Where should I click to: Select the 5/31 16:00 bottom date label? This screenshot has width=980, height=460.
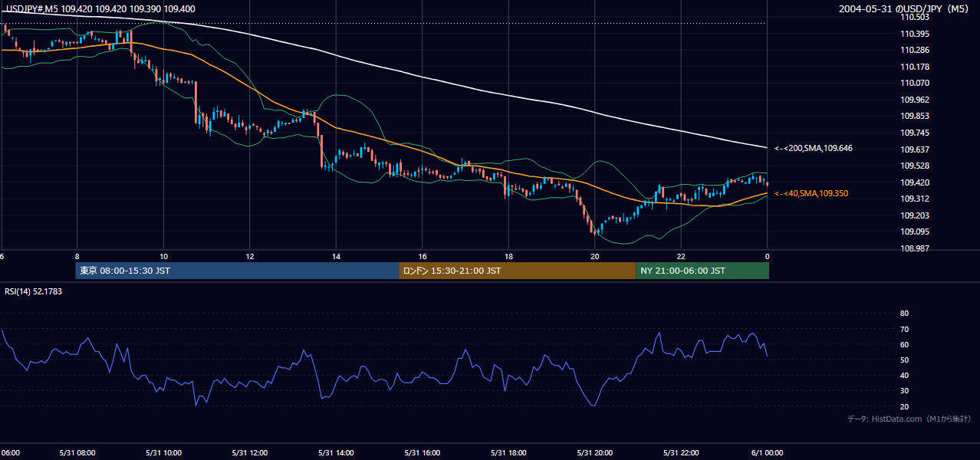point(423,453)
